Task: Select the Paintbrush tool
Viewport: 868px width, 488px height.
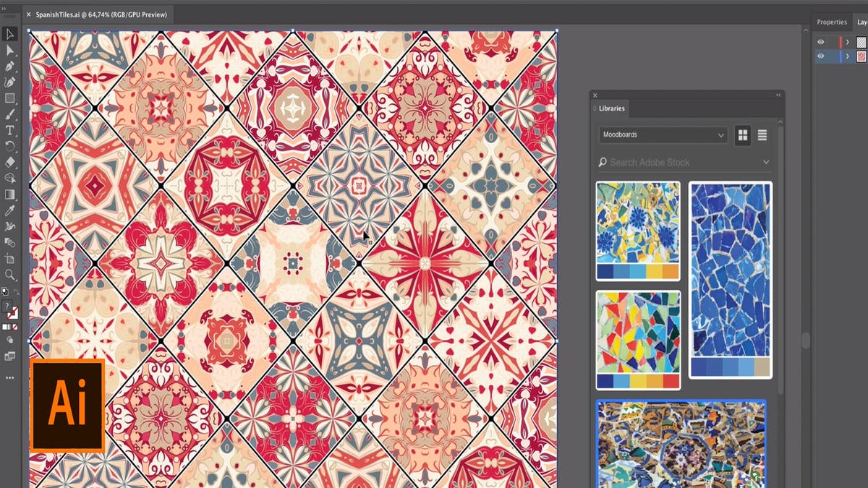Action: 9,116
